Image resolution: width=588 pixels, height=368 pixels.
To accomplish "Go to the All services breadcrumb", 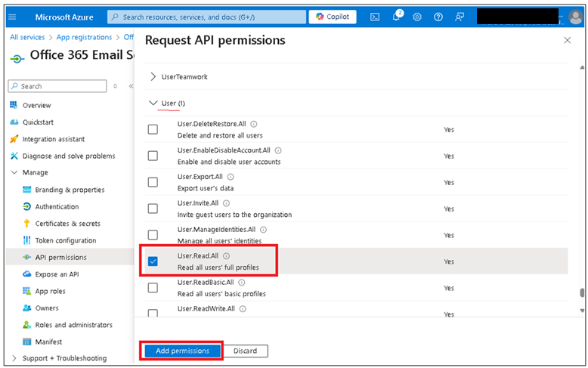I will 27,37.
